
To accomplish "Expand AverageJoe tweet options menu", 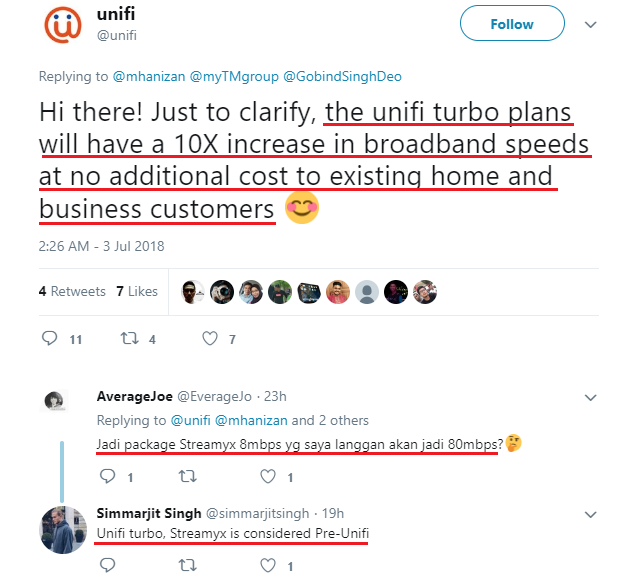I will pos(590,397).
